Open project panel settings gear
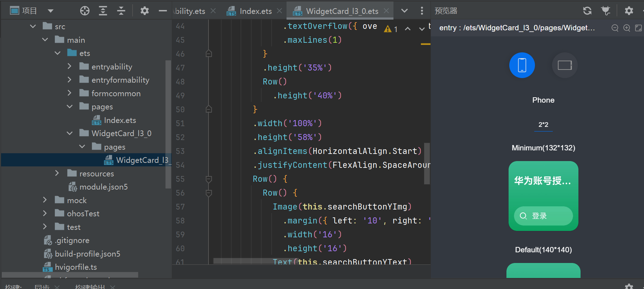This screenshot has width=644, height=289. 144,11
